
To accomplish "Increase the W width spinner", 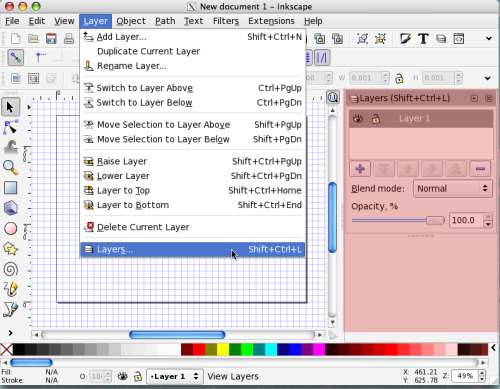I will pos(385,75).
